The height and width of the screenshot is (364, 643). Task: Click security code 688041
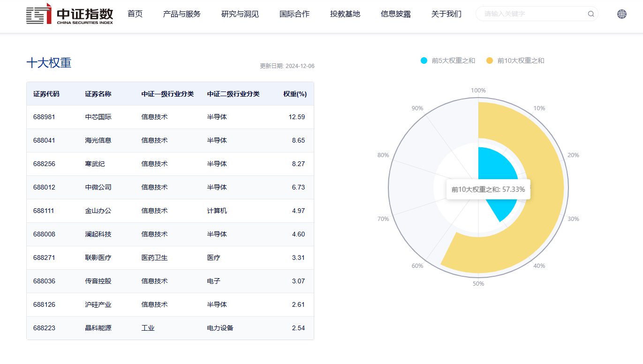click(44, 140)
